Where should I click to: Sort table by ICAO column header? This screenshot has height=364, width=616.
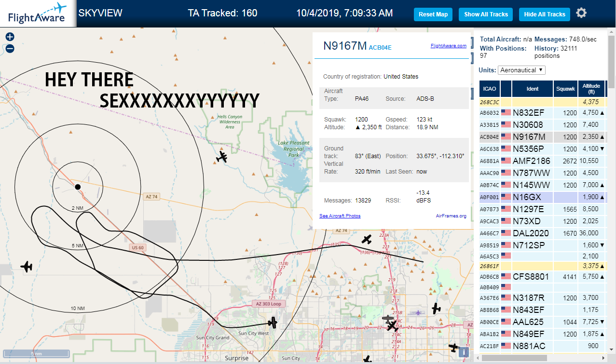click(490, 89)
